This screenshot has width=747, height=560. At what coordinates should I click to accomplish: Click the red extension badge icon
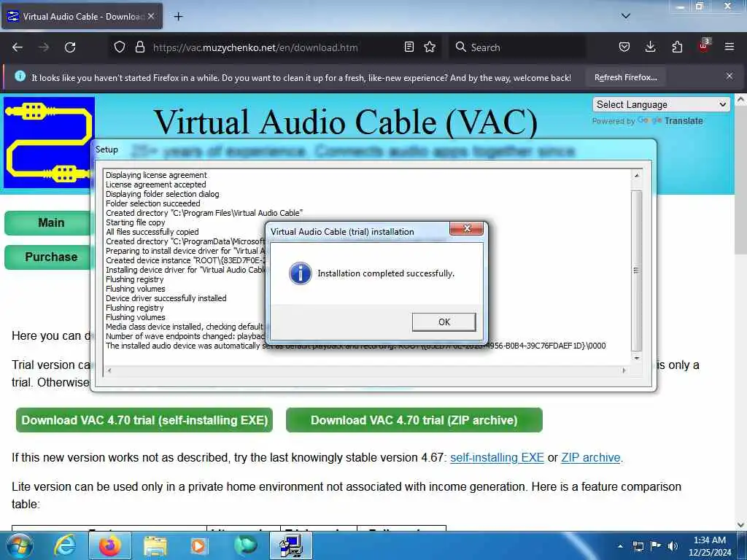coord(704,46)
